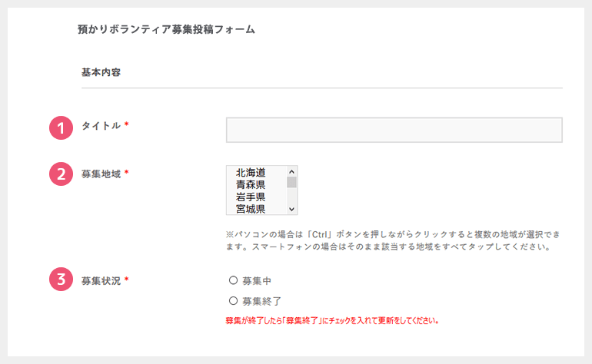This screenshot has width=592, height=364.
Task: Focus the タイトル text input field
Action: point(394,130)
